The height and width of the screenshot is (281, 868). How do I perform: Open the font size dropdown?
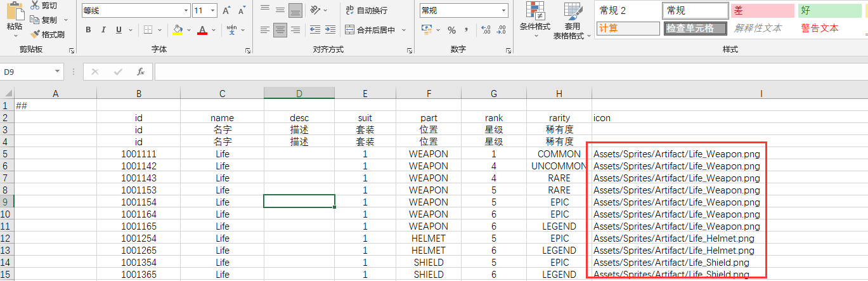pyautogui.click(x=213, y=11)
